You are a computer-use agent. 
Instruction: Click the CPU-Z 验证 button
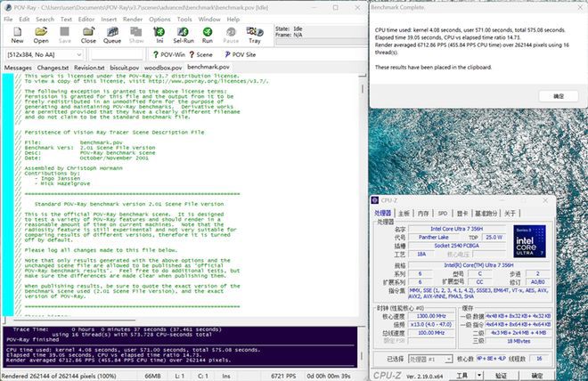click(x=501, y=375)
